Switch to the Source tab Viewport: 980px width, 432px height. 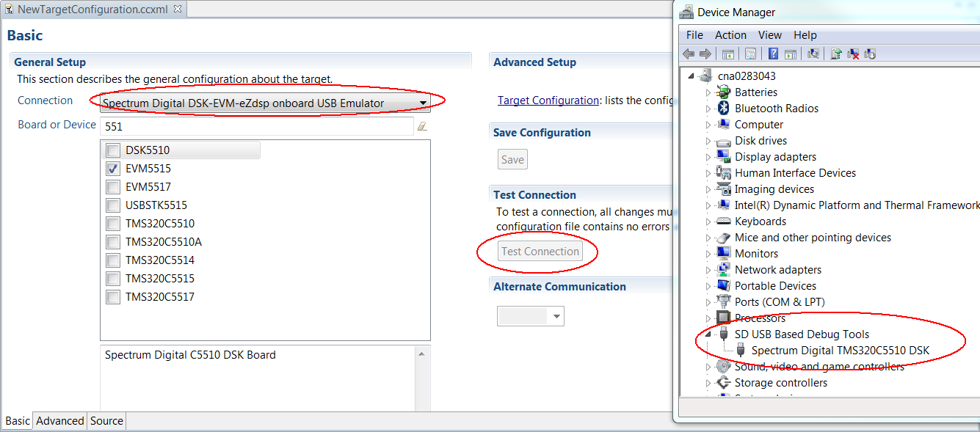[106, 421]
